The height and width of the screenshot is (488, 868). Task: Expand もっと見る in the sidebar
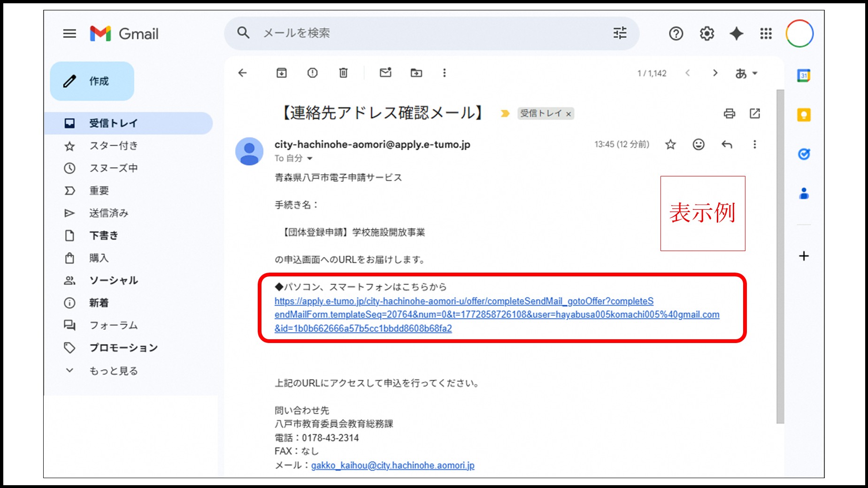(113, 370)
